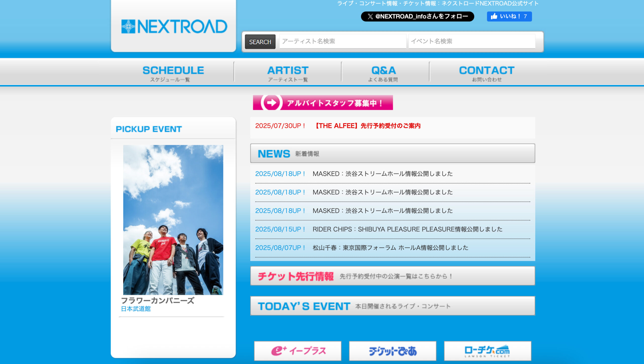Open the CONTACT page
This screenshot has width=644, height=364.
tap(487, 73)
